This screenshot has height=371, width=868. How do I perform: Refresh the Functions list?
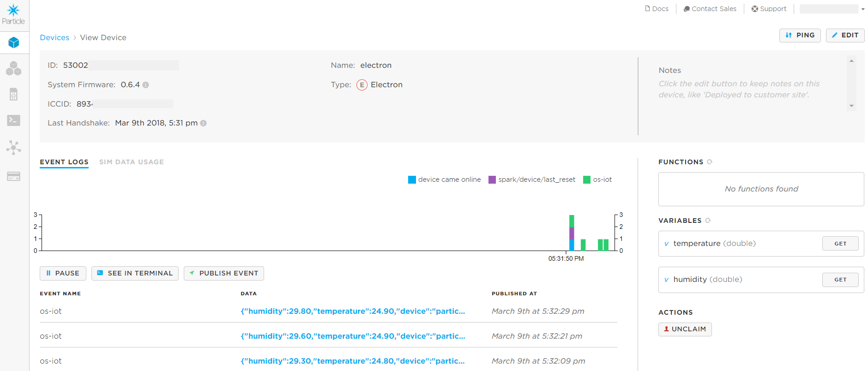tap(710, 162)
